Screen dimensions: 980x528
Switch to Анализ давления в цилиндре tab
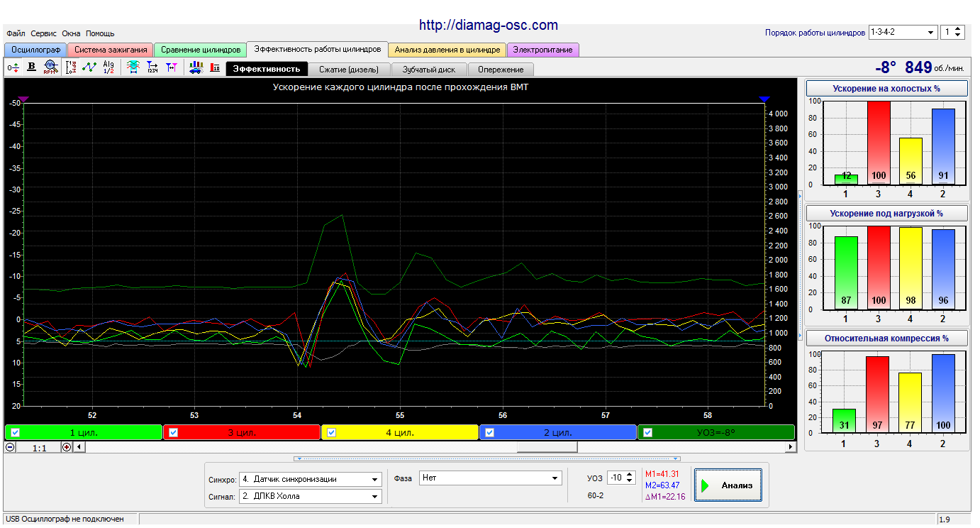point(447,50)
